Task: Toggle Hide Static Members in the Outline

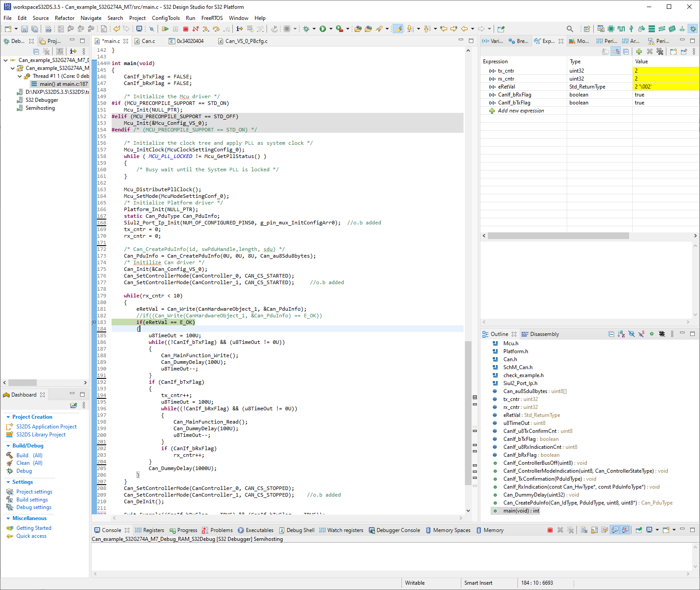Action: click(642, 334)
